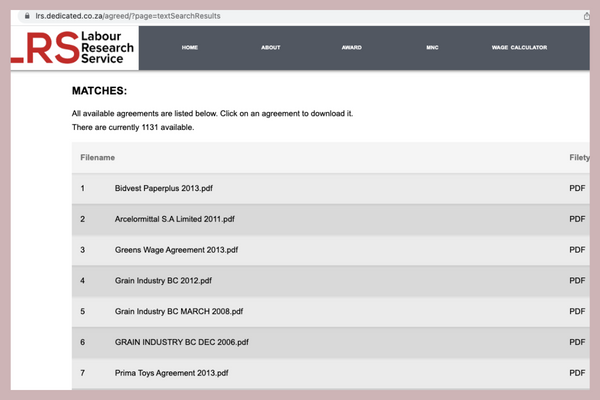
Task: Click the Labour Research Service logo
Action: pos(73,47)
